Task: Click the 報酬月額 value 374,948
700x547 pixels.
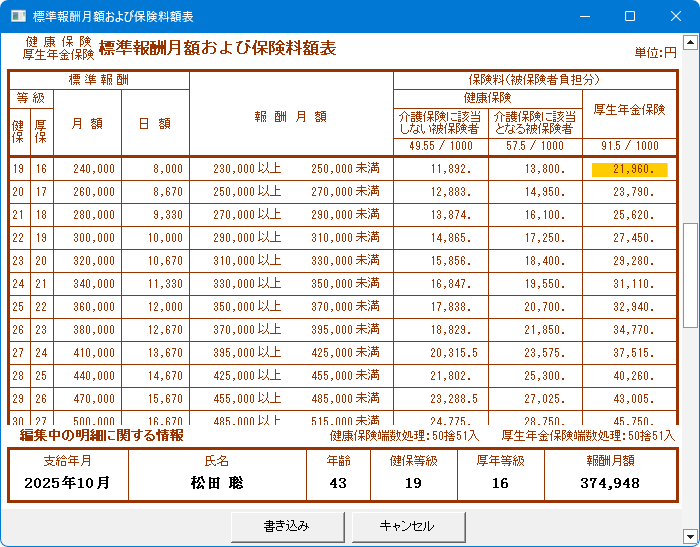Action: click(x=610, y=483)
